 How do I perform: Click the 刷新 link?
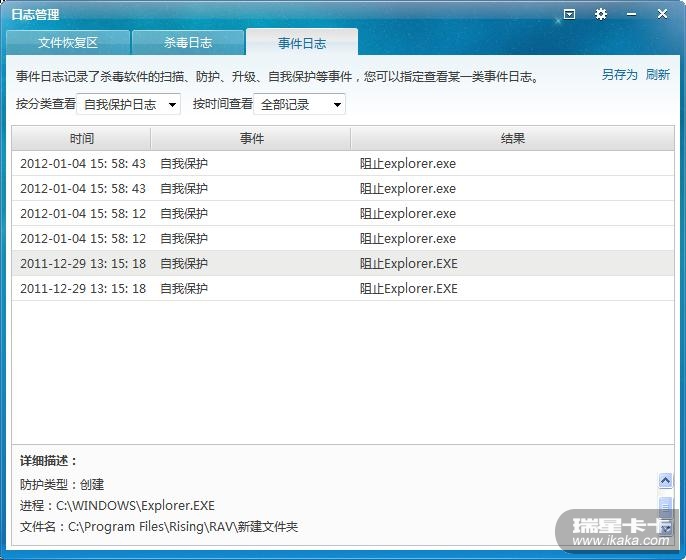658,75
